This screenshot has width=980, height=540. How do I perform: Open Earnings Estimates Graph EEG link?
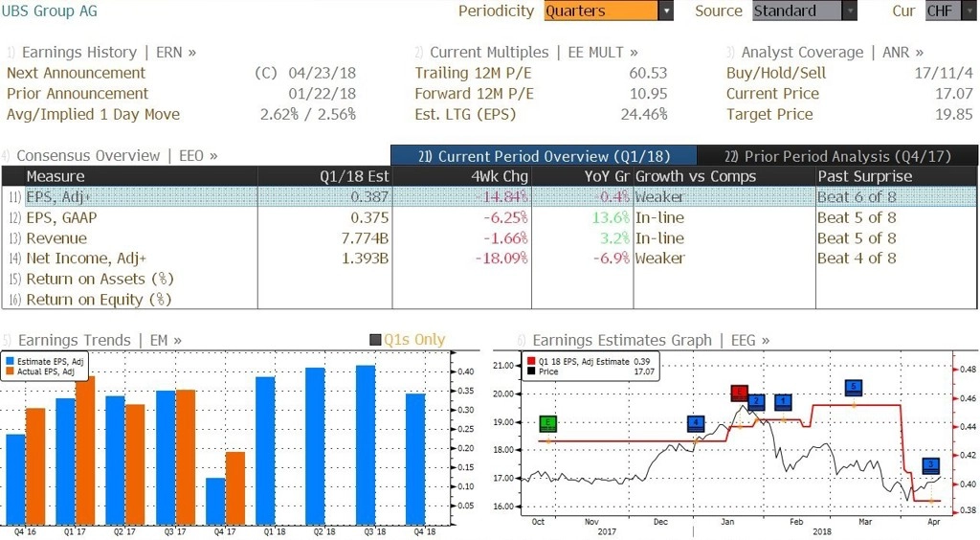coord(651,341)
